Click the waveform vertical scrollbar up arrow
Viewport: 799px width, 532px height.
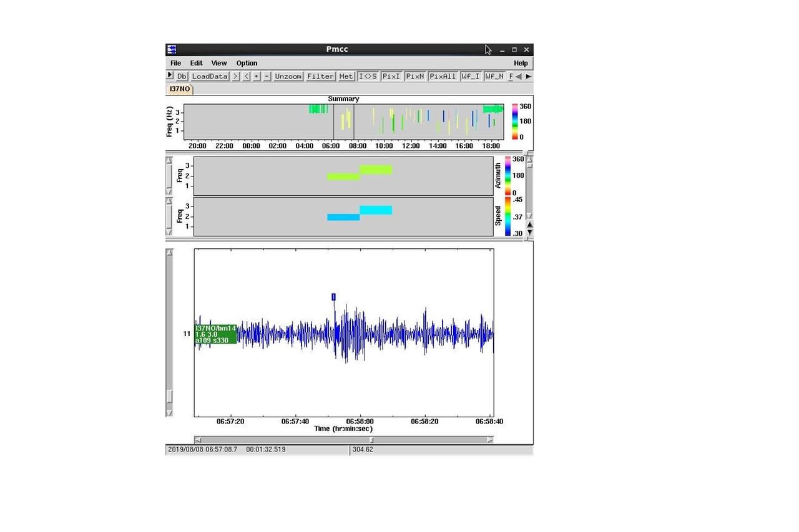[x=169, y=253]
